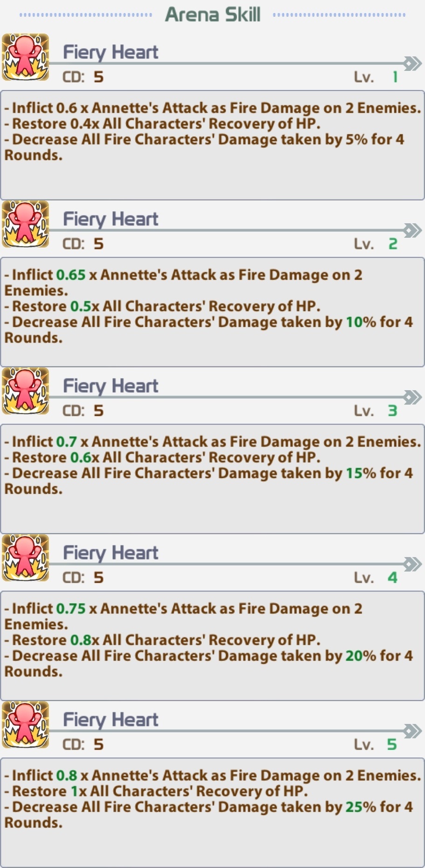Click the Fiery Heart title for Lv. 3
The height and width of the screenshot is (868, 425).
click(111, 386)
